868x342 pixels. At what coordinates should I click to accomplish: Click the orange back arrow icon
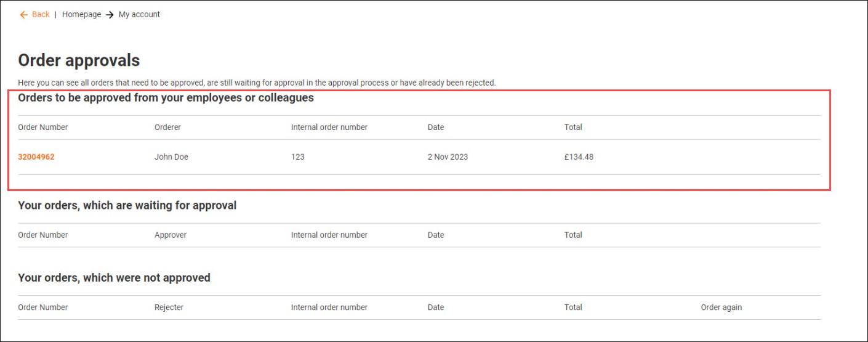[x=24, y=15]
